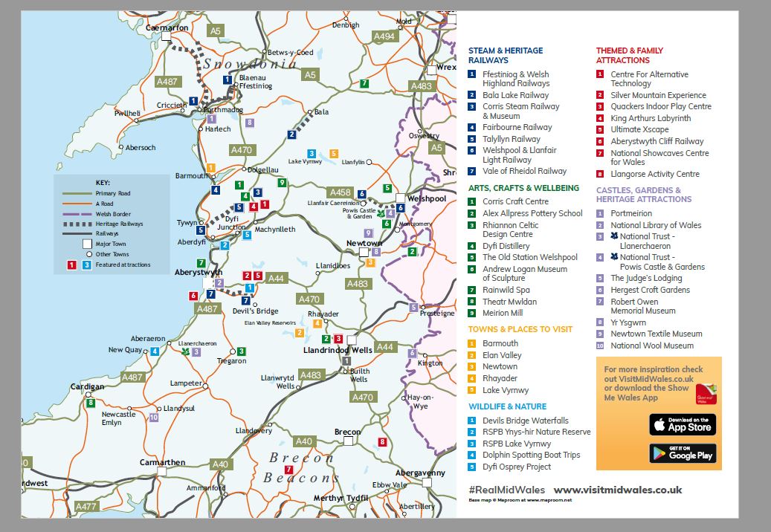Image resolution: width=771 pixels, height=532 pixels.
Task: Click the Wildlife & Nature heading
Action: pos(508,406)
